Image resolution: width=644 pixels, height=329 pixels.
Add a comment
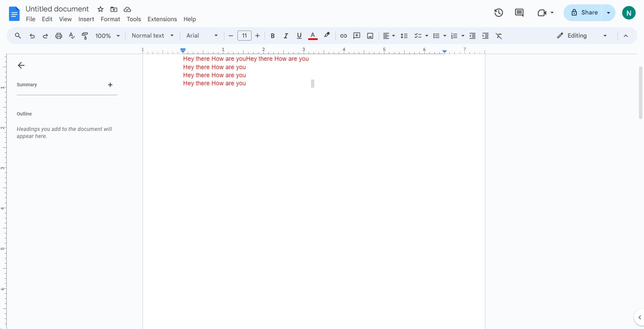(357, 36)
